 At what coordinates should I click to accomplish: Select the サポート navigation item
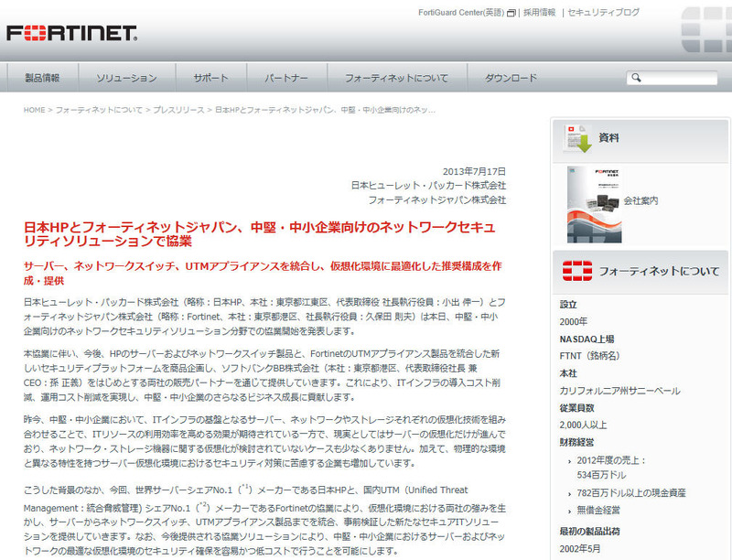tap(210, 78)
